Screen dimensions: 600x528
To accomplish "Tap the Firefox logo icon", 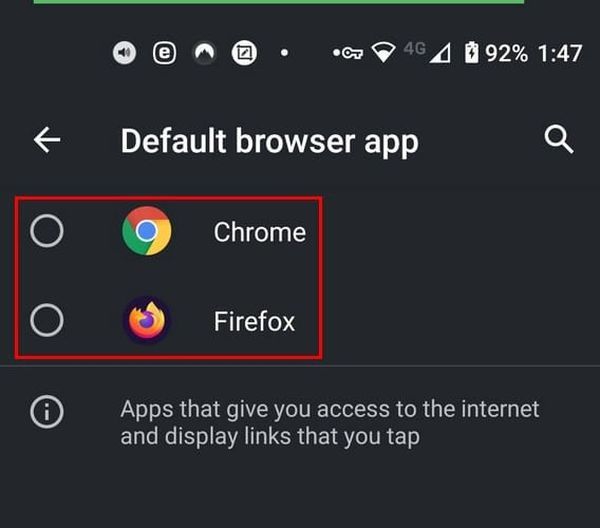I will click(x=146, y=321).
